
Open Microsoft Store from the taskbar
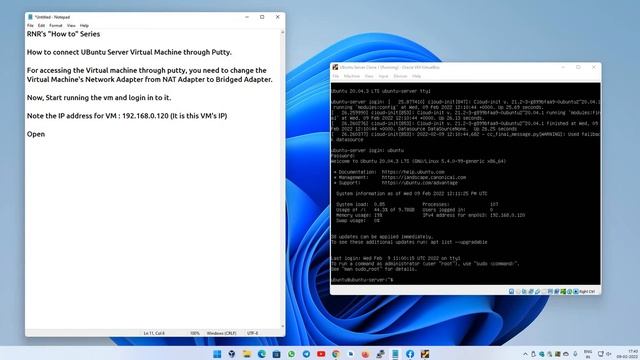click(276, 354)
